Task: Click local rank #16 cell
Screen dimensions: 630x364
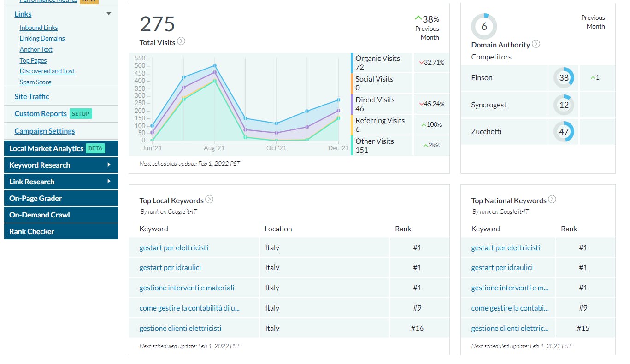Action: point(419,328)
